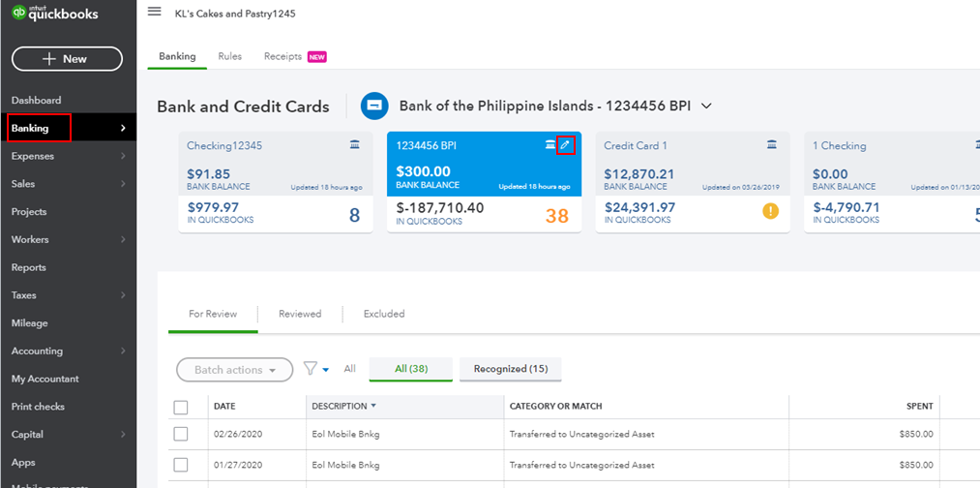Select the For Review tab

(x=213, y=314)
